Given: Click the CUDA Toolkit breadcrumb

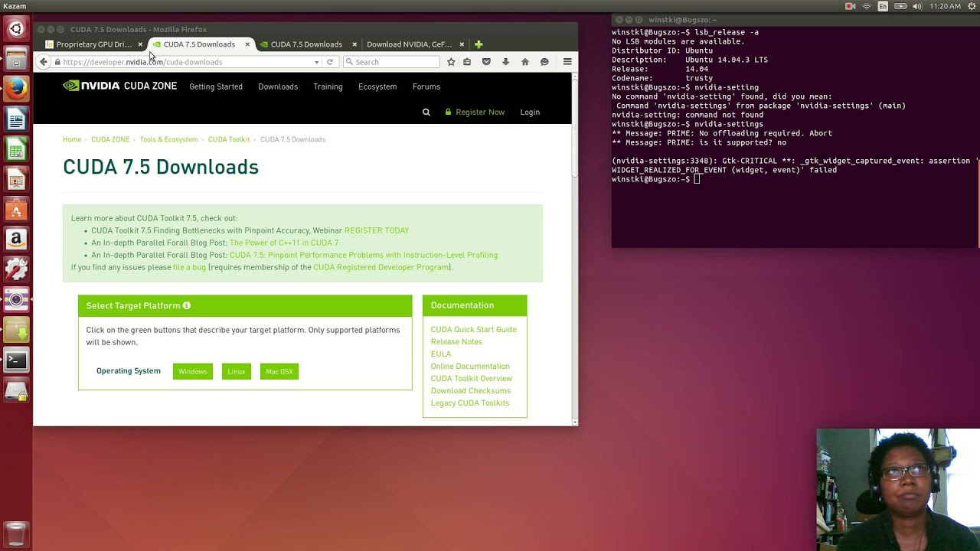Looking at the screenshot, I should 229,139.
